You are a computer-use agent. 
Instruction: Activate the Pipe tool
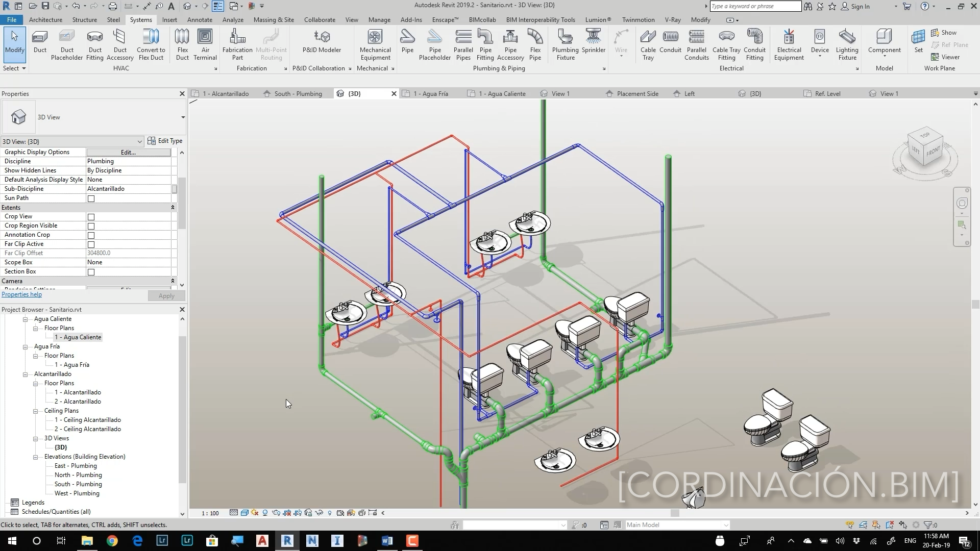407,42
